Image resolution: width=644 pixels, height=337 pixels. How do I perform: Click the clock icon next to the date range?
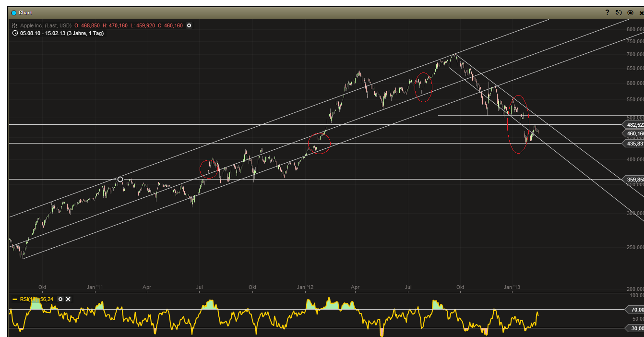15,33
